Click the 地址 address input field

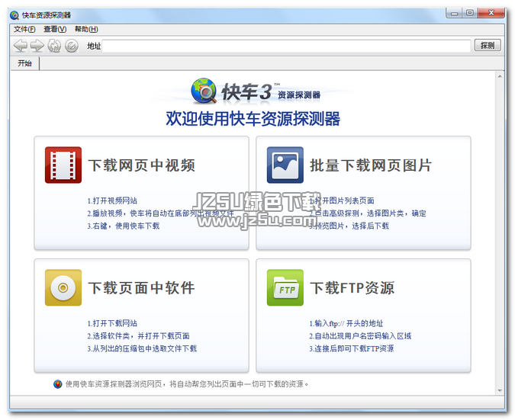(286, 46)
